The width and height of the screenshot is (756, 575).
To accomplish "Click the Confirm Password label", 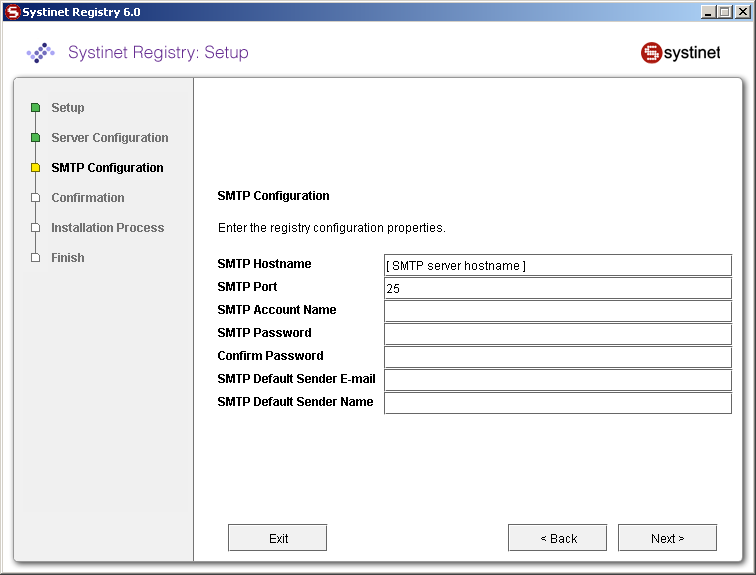I will (x=270, y=356).
